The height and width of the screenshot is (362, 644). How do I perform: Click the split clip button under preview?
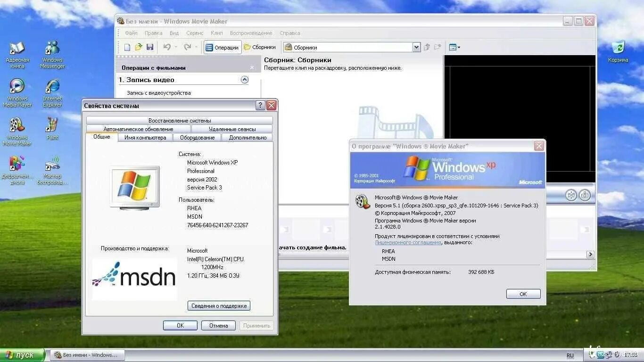pyautogui.click(x=571, y=195)
